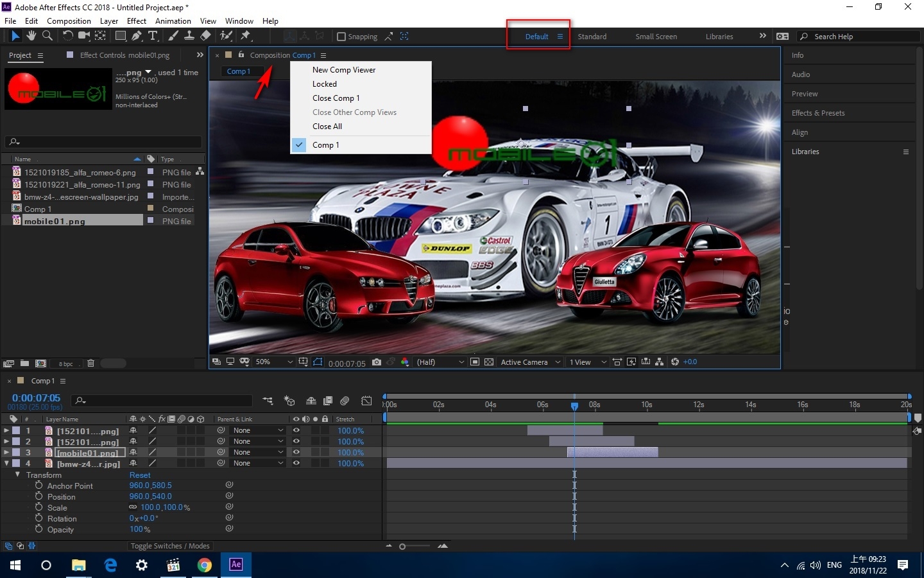Toggle transparency grid in comp viewer

click(x=489, y=362)
